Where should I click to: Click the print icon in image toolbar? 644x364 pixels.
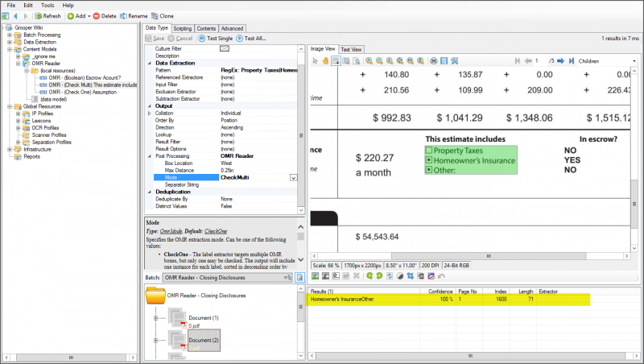(433, 60)
